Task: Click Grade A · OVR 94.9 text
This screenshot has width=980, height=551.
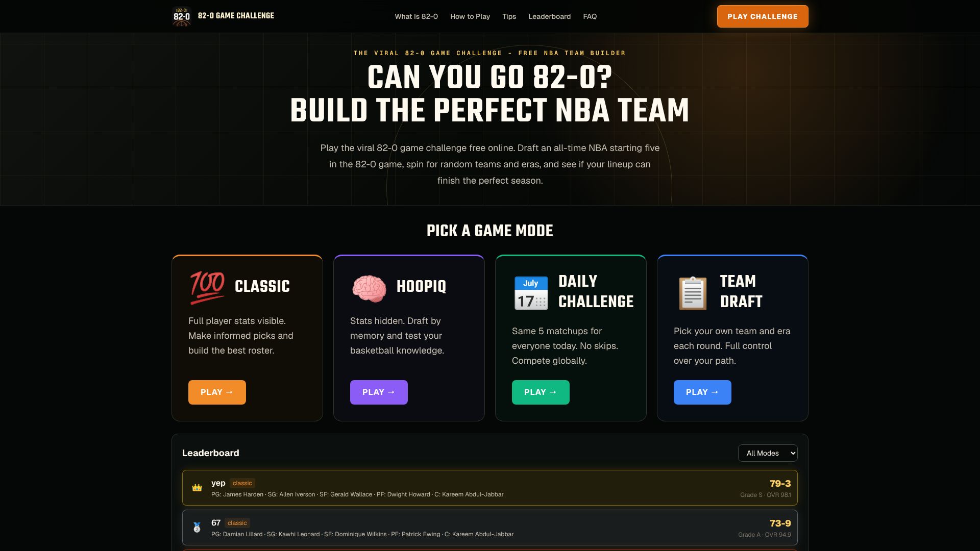Action: pyautogui.click(x=764, y=535)
